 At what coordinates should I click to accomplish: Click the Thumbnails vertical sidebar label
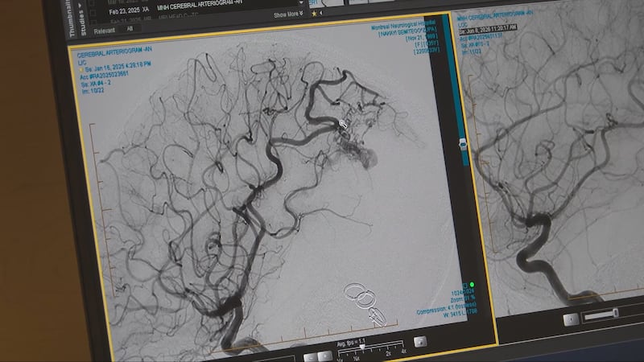pos(72,19)
